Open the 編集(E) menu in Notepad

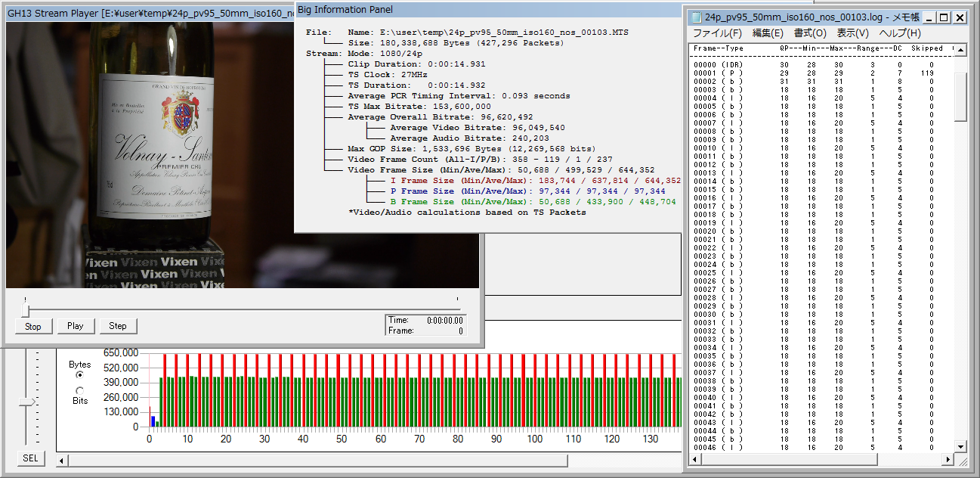(768, 33)
